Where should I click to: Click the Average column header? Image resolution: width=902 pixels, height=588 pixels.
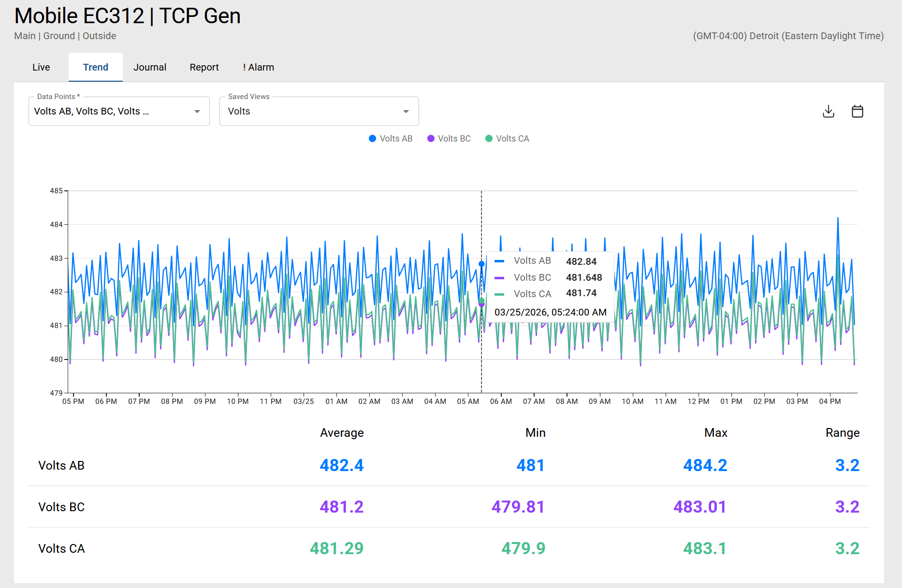[x=342, y=432]
